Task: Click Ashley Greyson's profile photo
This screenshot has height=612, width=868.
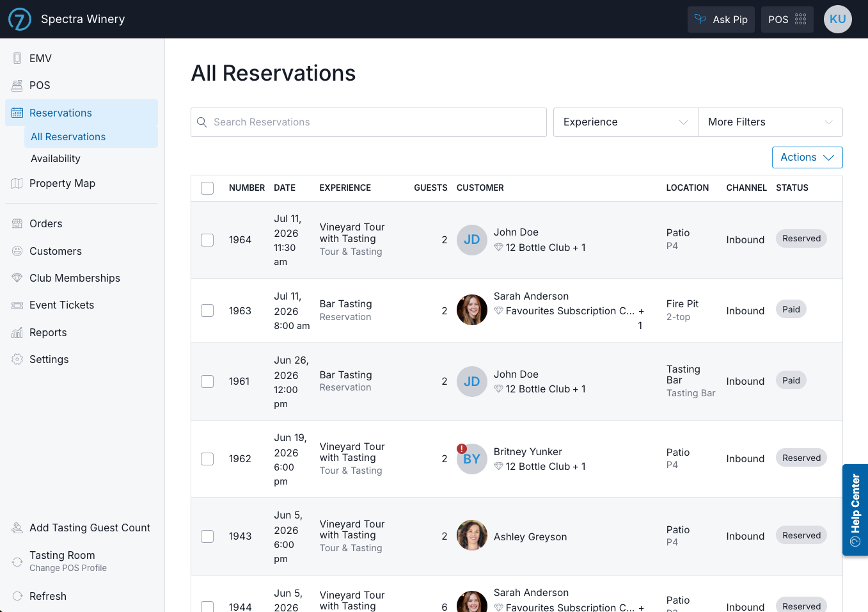Action: tap(472, 535)
